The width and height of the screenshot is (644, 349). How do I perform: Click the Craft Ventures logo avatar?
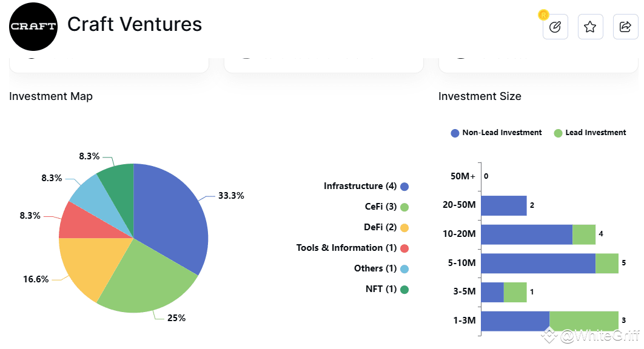coord(33,26)
